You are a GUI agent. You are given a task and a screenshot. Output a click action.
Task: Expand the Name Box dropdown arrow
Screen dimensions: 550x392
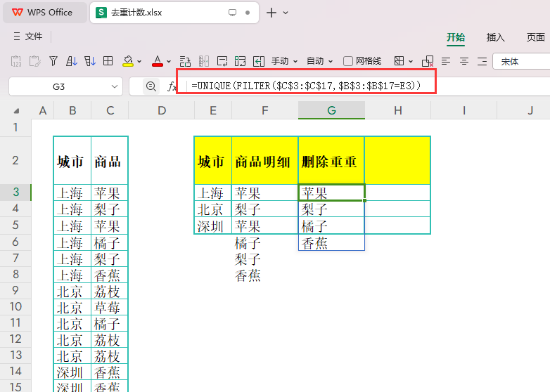tap(115, 86)
